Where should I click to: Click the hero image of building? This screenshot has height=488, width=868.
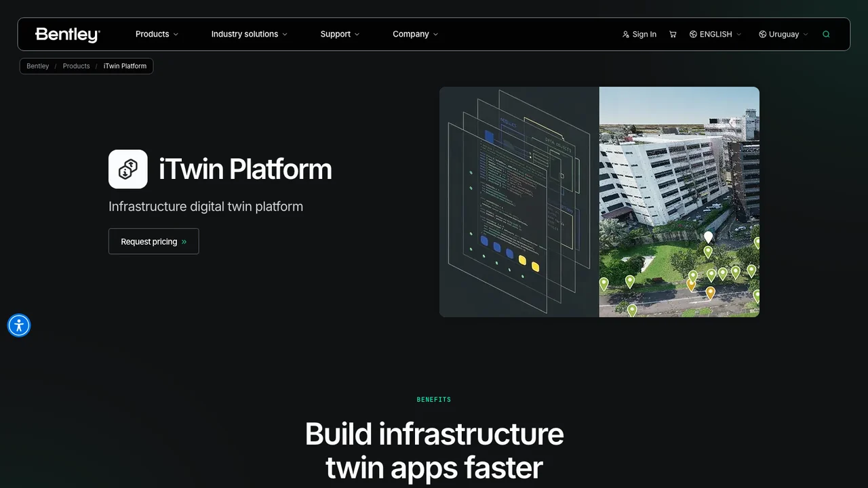coord(679,201)
